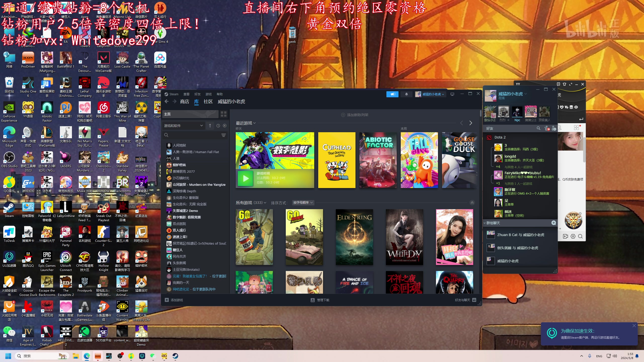The image size is (644, 362).
Task: Open the Steam announcements megaphone button
Action: point(392,94)
